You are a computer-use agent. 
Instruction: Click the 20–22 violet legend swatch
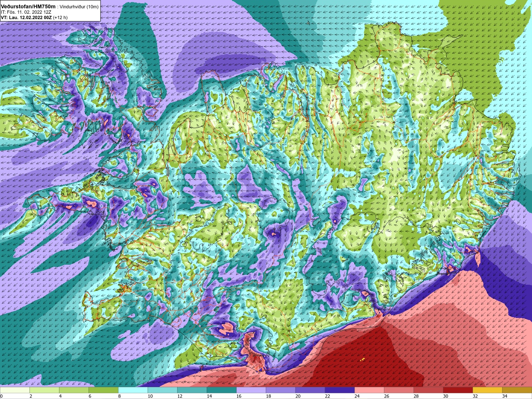pos(310,390)
